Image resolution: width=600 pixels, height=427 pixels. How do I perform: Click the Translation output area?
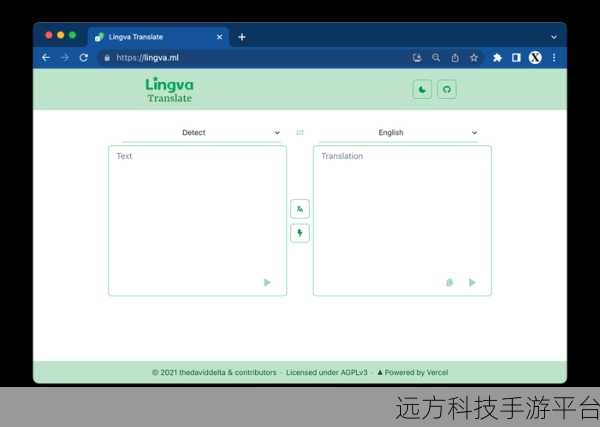402,220
